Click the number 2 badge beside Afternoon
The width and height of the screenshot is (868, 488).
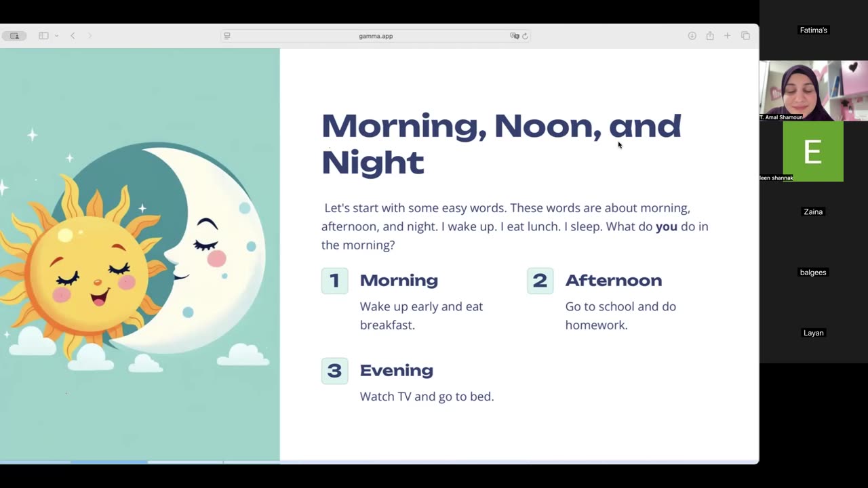(x=540, y=281)
